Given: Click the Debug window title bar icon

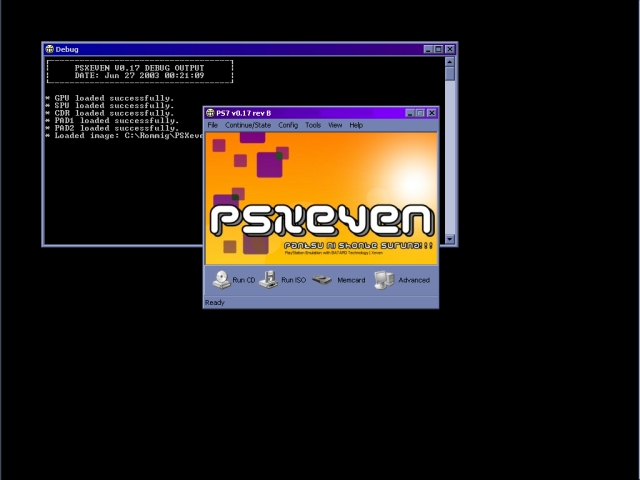Looking at the screenshot, I should pos(49,49).
